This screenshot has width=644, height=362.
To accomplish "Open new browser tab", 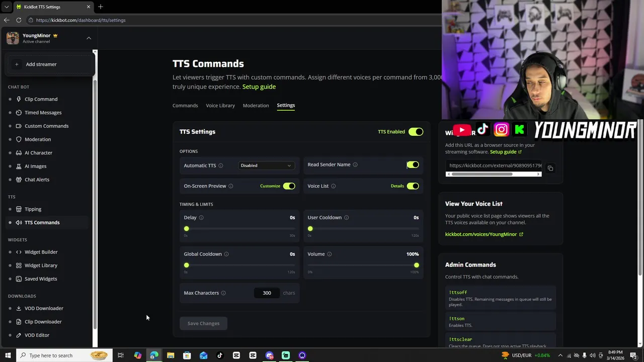I will coord(100,7).
